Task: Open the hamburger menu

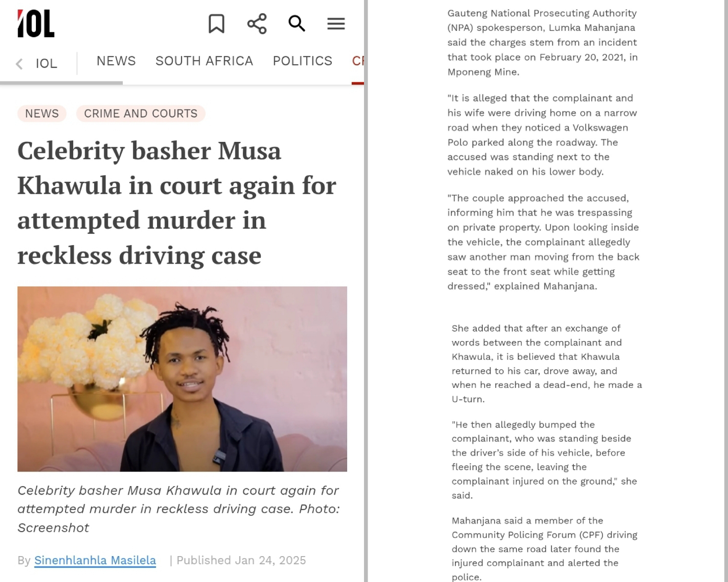Action: tap(336, 24)
